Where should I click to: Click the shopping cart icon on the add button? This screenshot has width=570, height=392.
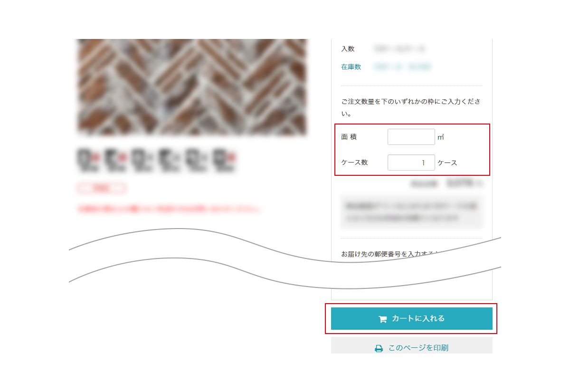click(x=382, y=319)
